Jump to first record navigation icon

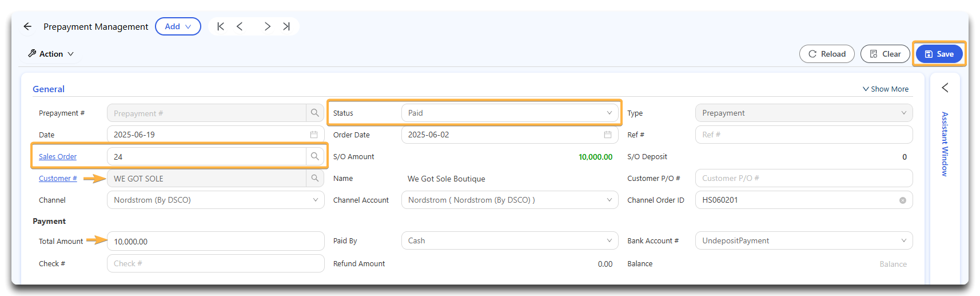221,26
